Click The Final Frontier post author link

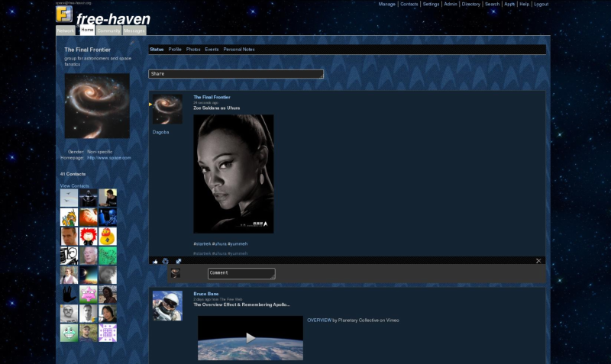coord(212,97)
